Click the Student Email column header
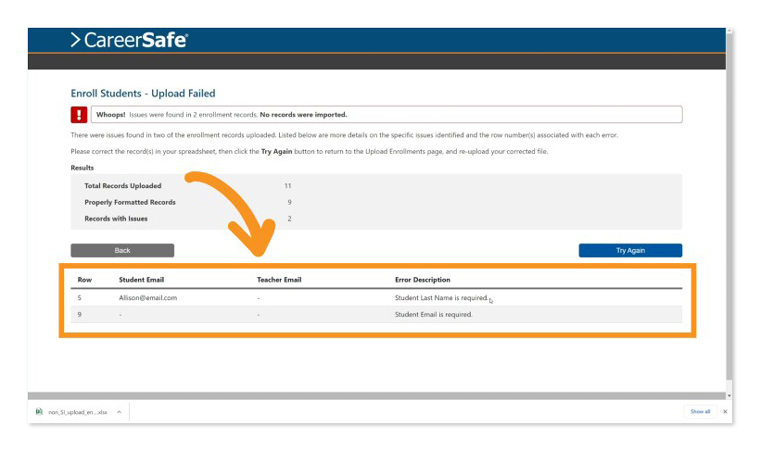 click(x=141, y=280)
